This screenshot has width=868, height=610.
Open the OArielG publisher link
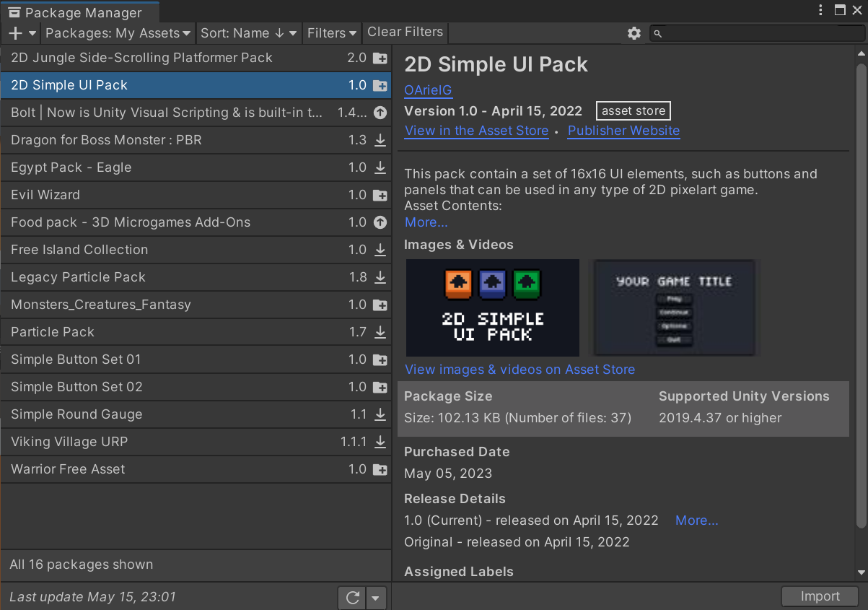click(x=429, y=90)
